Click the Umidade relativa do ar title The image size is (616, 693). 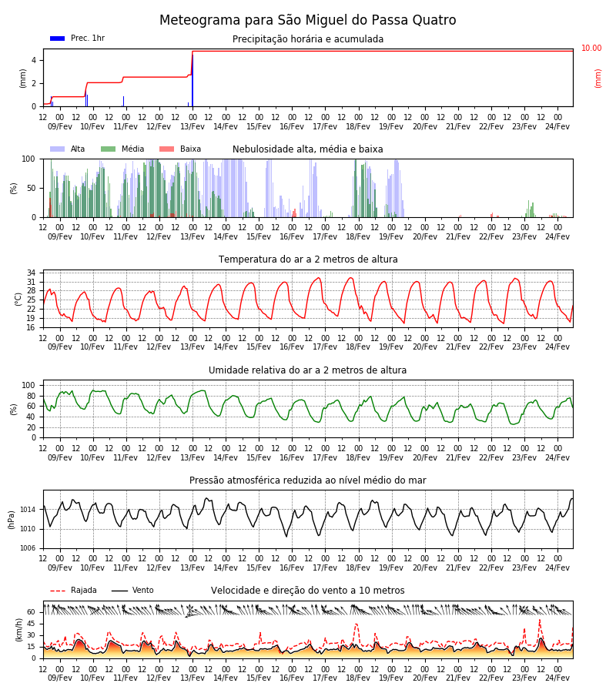pyautogui.click(x=307, y=370)
